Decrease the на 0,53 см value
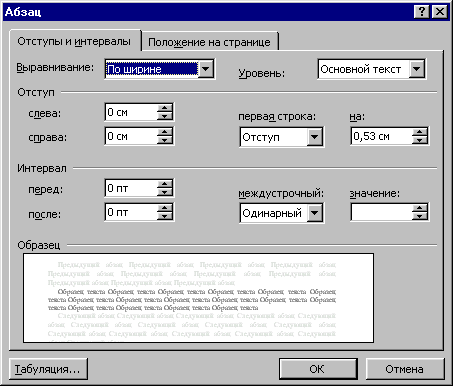 point(420,140)
